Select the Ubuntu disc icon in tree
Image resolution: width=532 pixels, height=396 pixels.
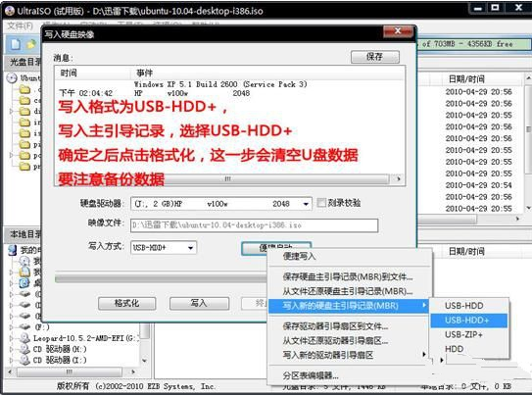tap(12, 78)
